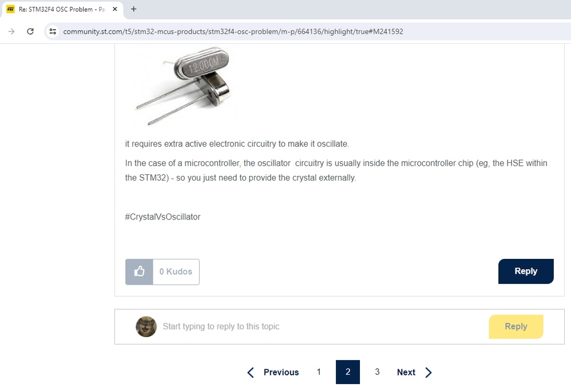The height and width of the screenshot is (392, 571).
Task: Click the Next page link
Action: click(x=406, y=373)
